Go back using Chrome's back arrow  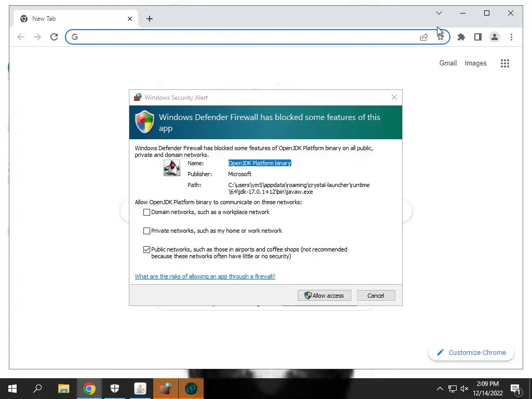coord(21,37)
